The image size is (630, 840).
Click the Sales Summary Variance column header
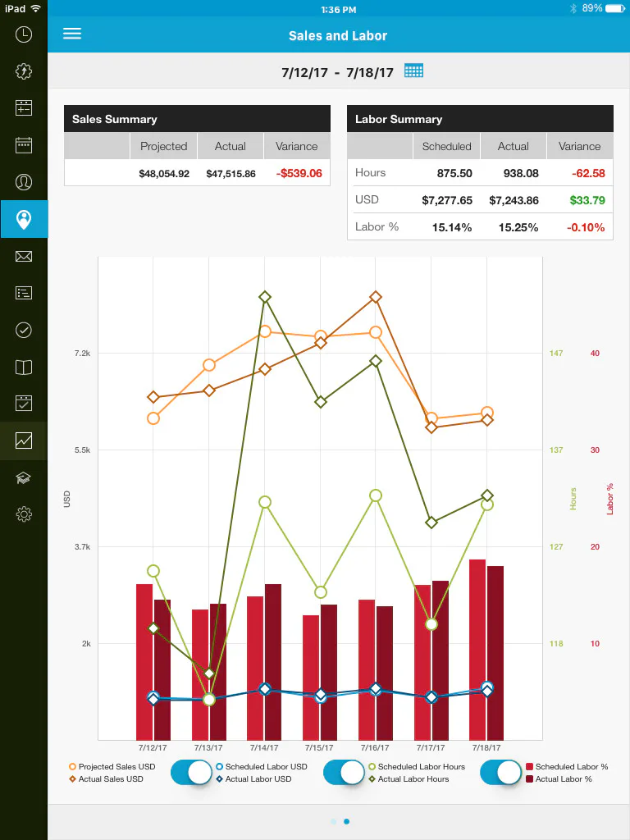pos(297,146)
